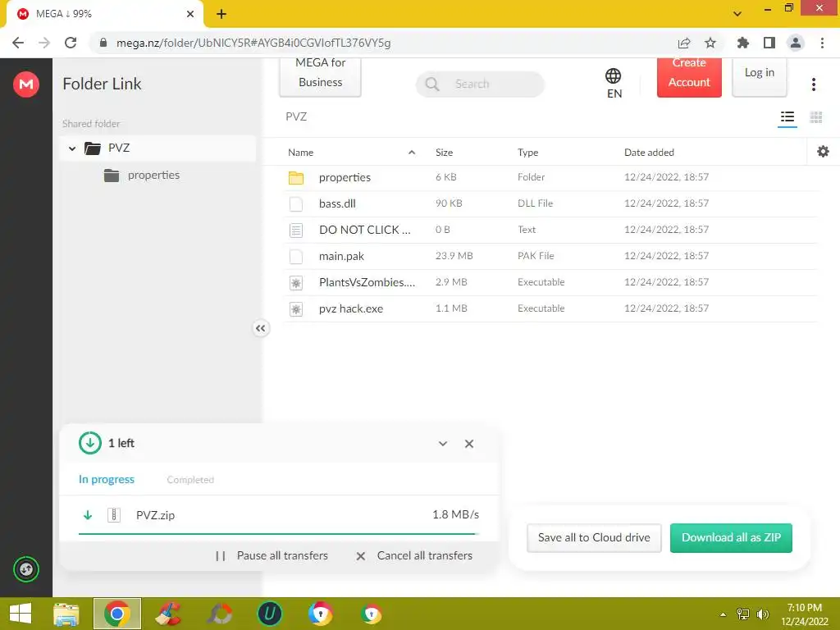
Task: Switch to grid thumbnail view
Action: tap(816, 116)
